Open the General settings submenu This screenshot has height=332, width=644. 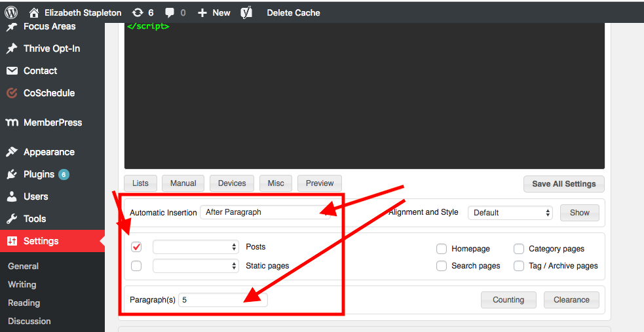(x=23, y=266)
